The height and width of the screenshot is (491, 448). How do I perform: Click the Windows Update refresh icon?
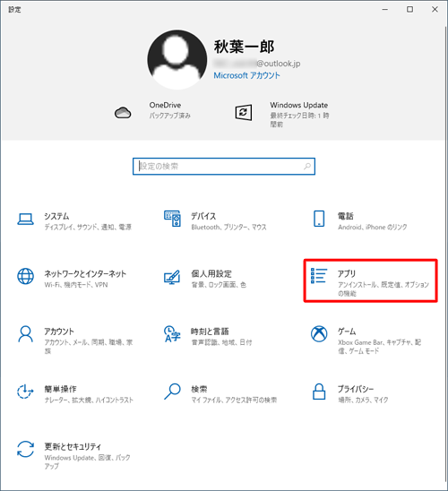[244, 112]
